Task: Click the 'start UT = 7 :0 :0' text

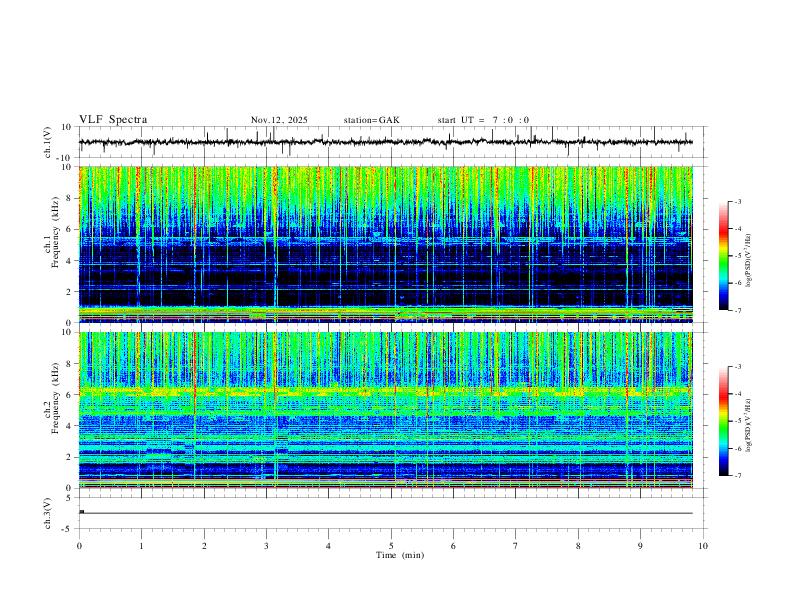Action: click(x=483, y=120)
